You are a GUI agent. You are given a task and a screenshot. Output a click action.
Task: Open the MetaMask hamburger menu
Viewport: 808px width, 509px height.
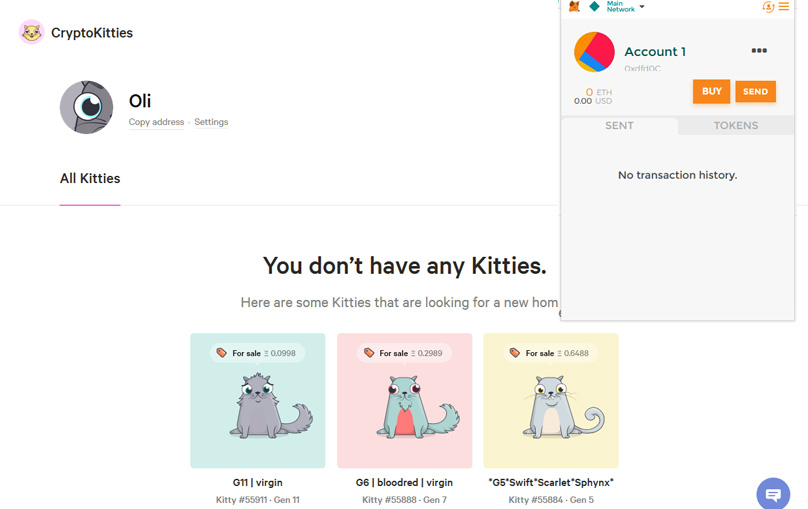(784, 7)
